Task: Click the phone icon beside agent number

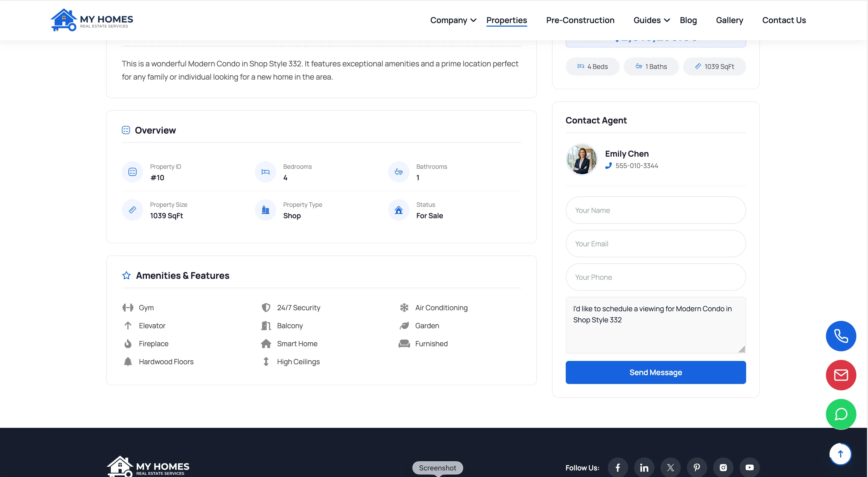Action: pos(608,166)
